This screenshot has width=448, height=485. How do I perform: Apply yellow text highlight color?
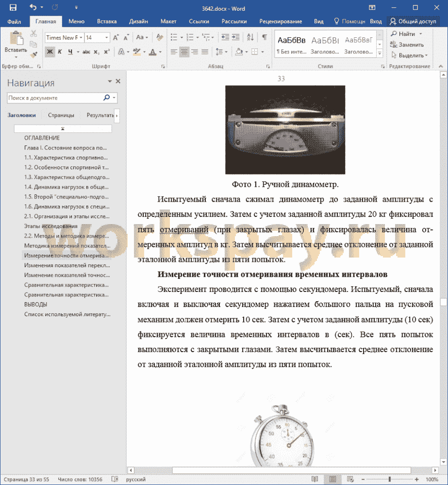(136, 52)
